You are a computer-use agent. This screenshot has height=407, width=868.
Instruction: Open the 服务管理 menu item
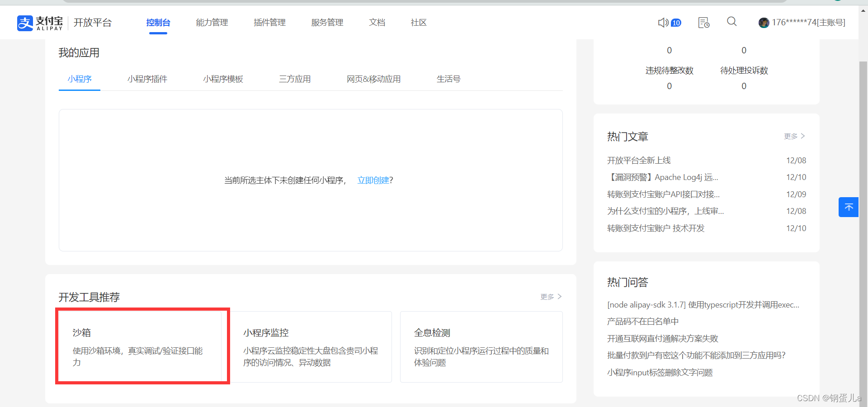tap(327, 23)
